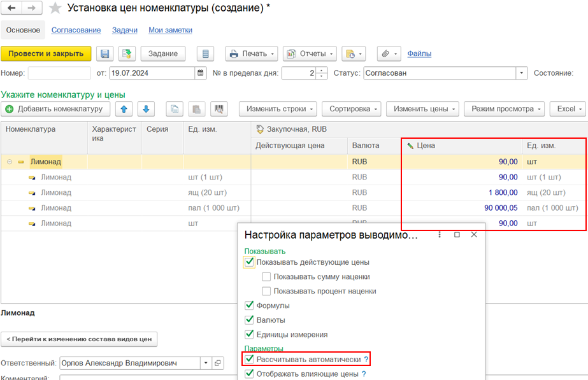Viewport: 588px width, 380px height.
Task: Open the paperclip attachments menu
Action: click(388, 54)
